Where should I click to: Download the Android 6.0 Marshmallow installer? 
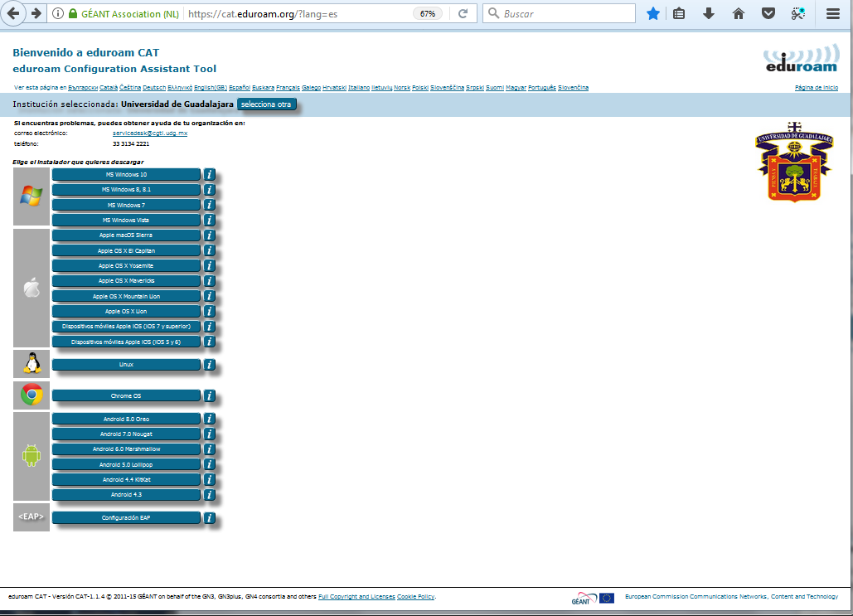point(126,449)
